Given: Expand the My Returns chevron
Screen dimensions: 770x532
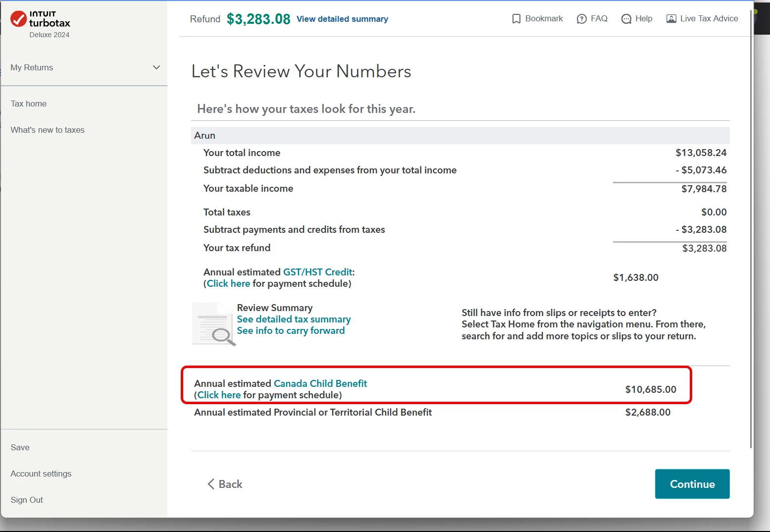Looking at the screenshot, I should 156,67.
